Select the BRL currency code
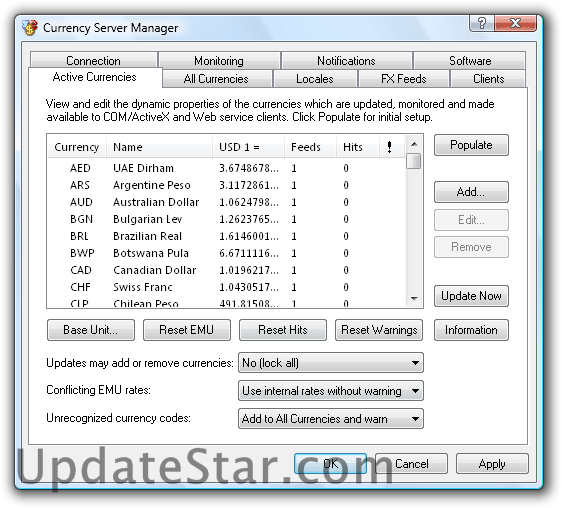This screenshot has width=562, height=508. pos(79,236)
